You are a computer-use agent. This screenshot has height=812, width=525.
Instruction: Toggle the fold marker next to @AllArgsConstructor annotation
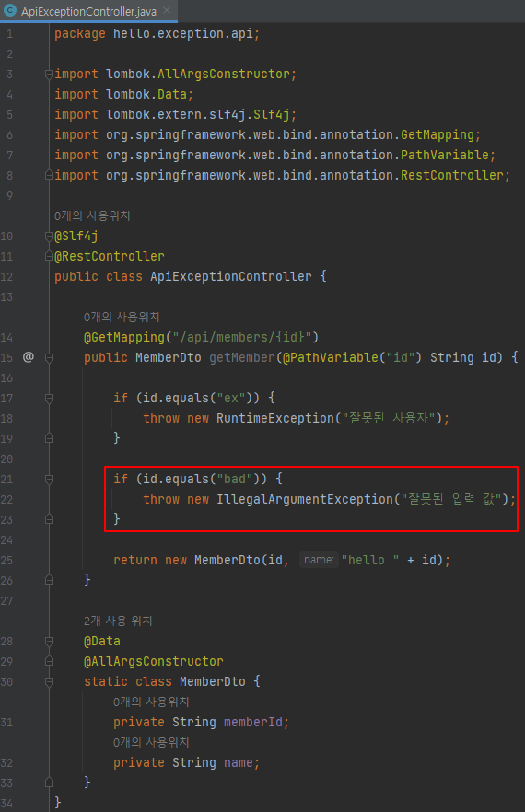pyautogui.click(x=49, y=661)
